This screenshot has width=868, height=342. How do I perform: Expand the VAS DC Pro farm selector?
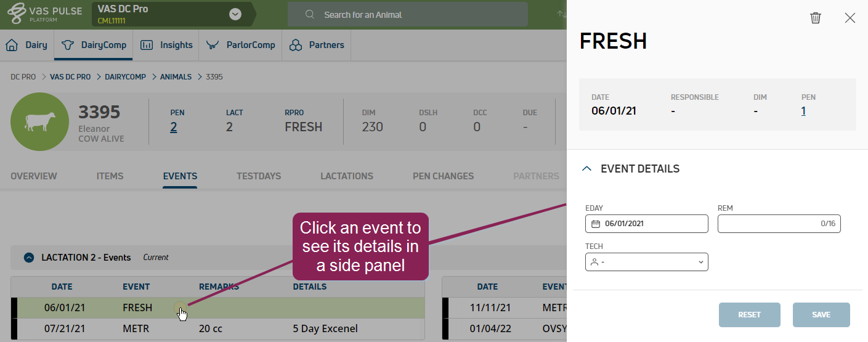tap(235, 14)
